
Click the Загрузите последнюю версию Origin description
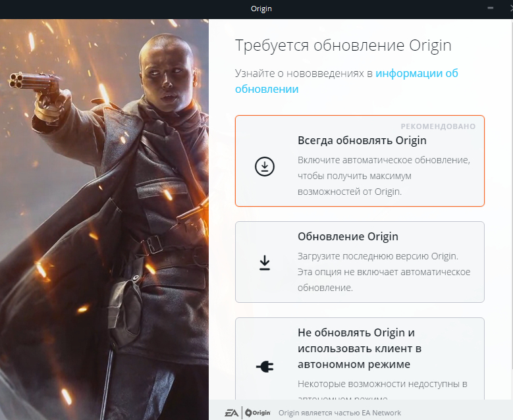384,272
